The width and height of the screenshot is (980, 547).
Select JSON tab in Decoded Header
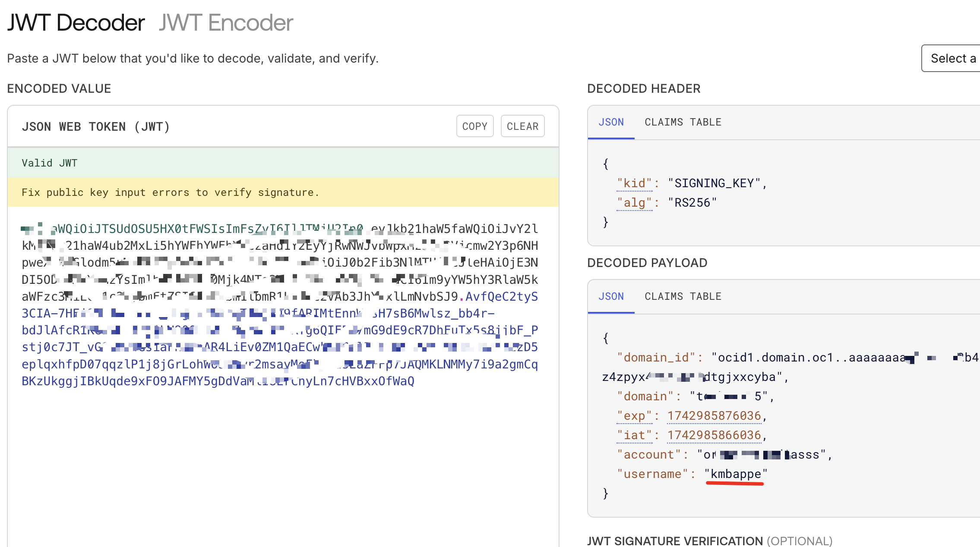click(x=611, y=122)
